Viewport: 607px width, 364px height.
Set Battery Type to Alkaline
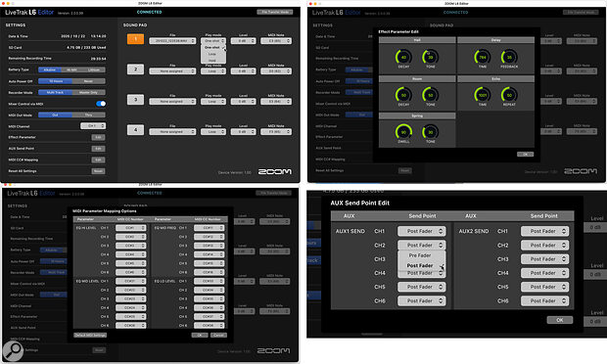(50, 70)
